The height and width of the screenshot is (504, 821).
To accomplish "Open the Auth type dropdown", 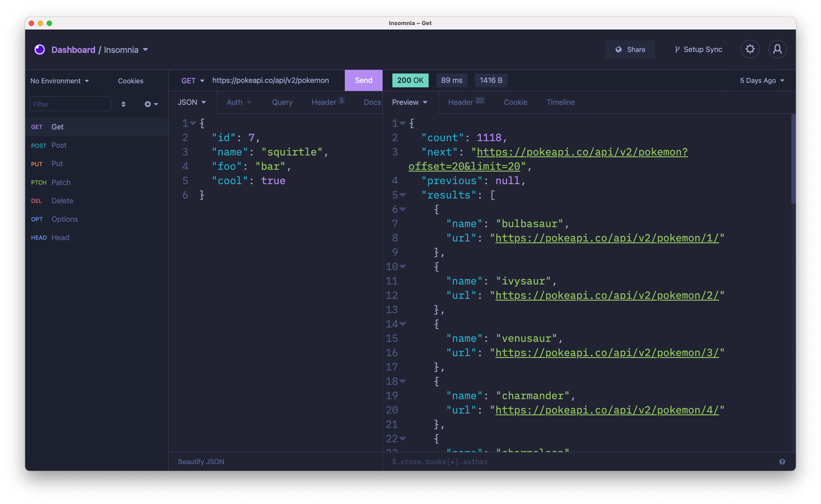I will (239, 103).
